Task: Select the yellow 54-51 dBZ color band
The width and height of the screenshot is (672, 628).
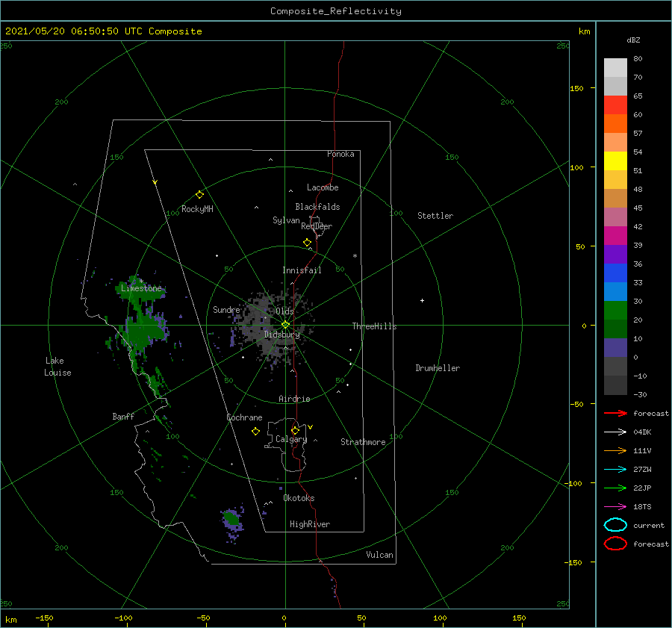Action: (615, 161)
